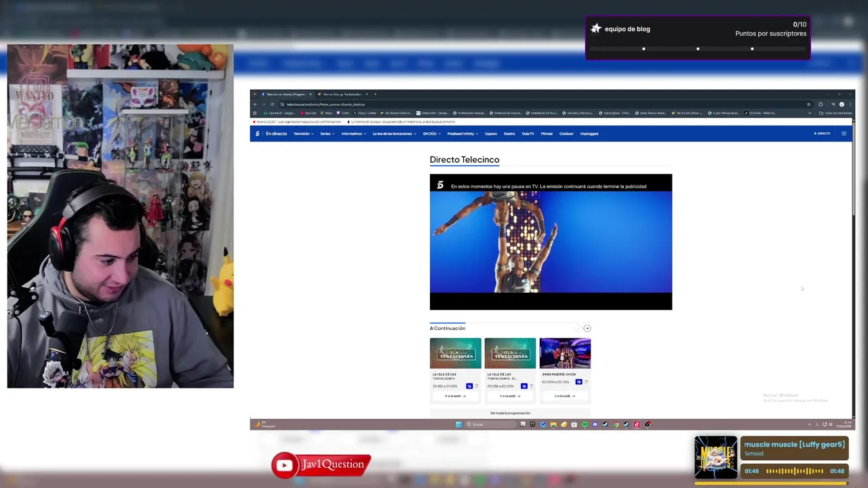Open the all bookmarks folder
Screen dimensions: 868x488
click(835, 113)
